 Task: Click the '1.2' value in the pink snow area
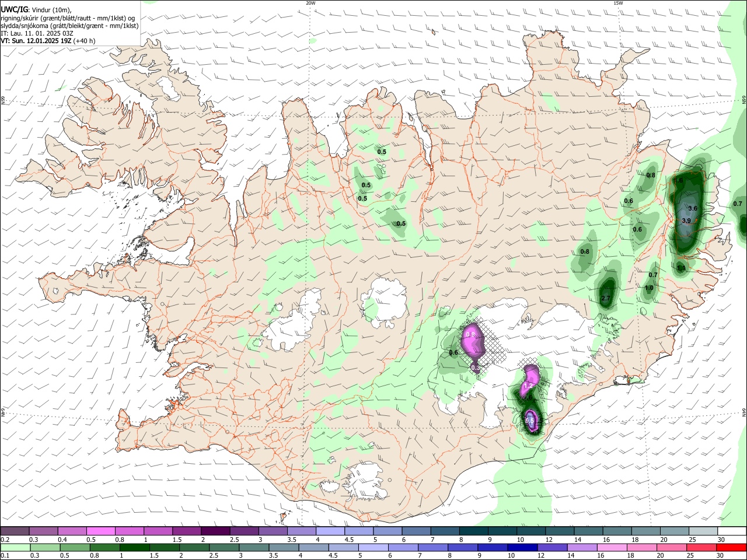coord(529,386)
